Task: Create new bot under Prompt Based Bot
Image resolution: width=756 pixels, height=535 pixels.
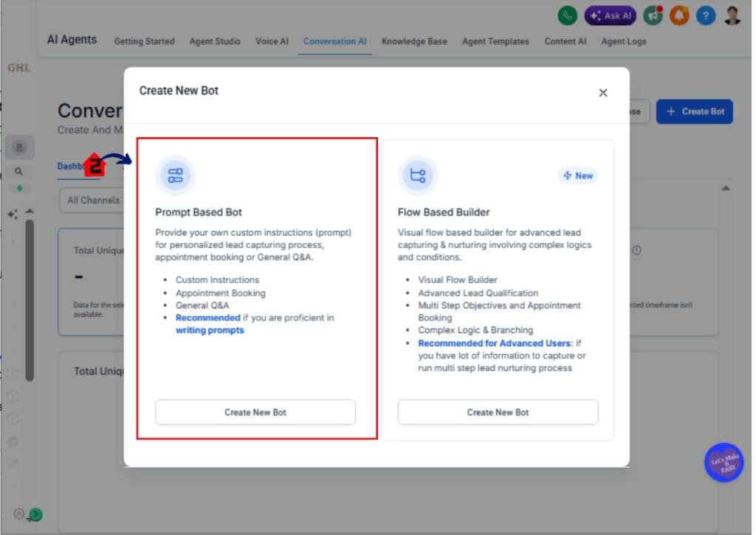Action: [255, 412]
